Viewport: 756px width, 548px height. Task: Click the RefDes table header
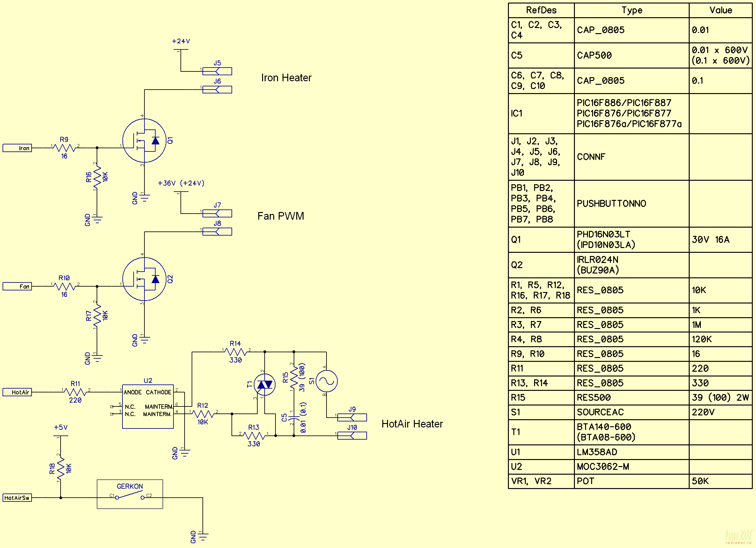coord(541,10)
